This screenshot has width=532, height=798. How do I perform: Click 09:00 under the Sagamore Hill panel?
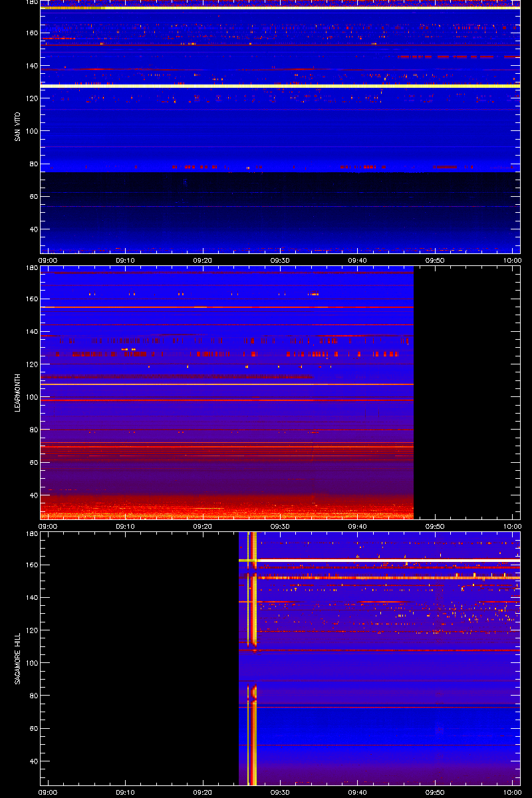tap(48, 792)
